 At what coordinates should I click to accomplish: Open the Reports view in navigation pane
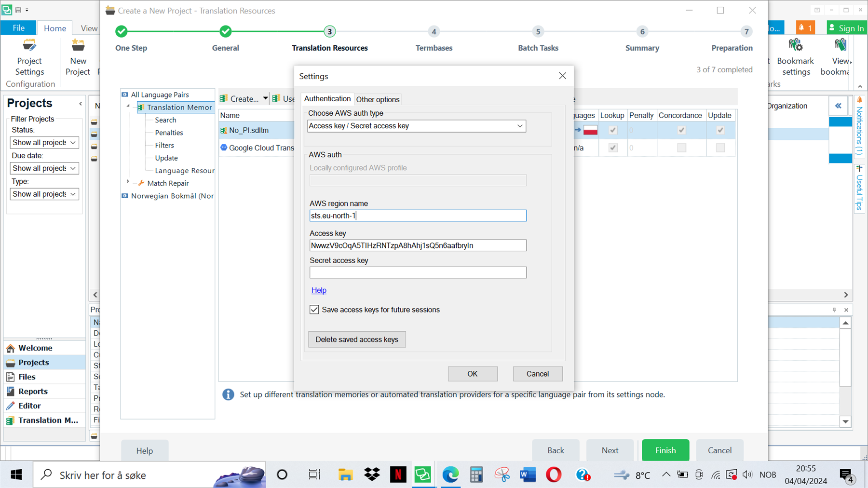(x=44, y=391)
